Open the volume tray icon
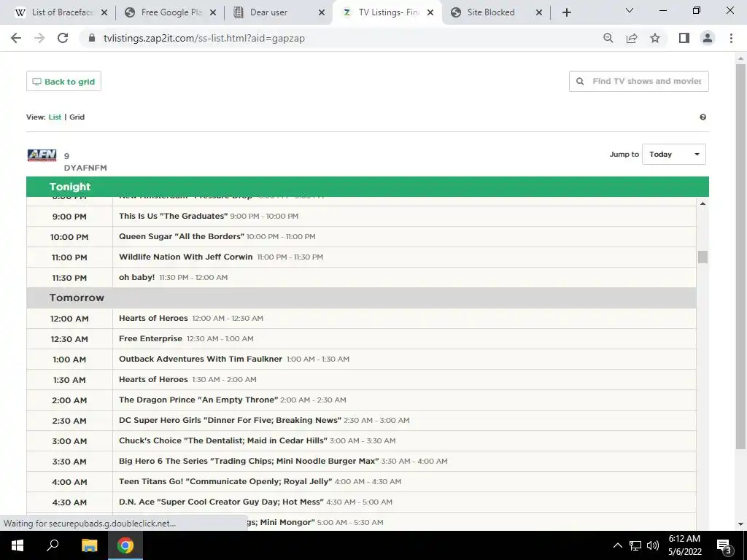The height and width of the screenshot is (560, 747). (x=653, y=545)
